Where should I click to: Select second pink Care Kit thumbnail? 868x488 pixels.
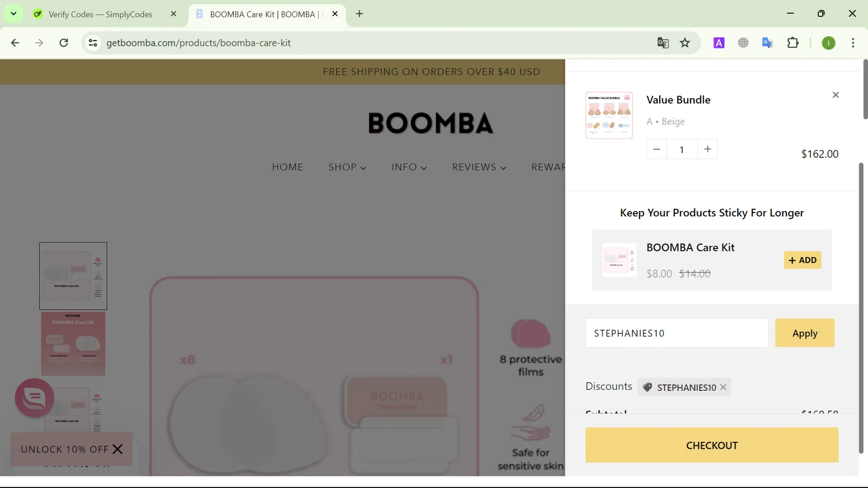point(73,344)
